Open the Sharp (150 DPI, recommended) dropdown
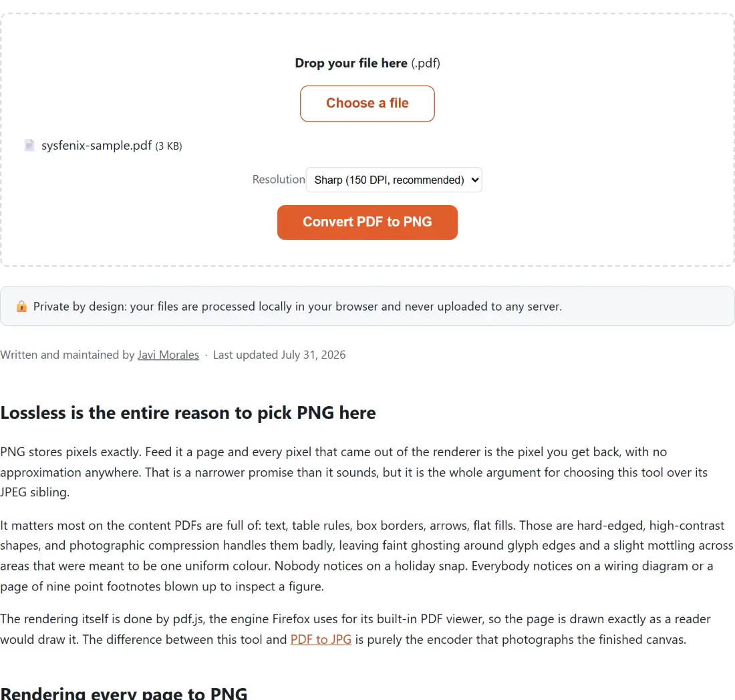Image resolution: width=735 pixels, height=700 pixels. 394,180
